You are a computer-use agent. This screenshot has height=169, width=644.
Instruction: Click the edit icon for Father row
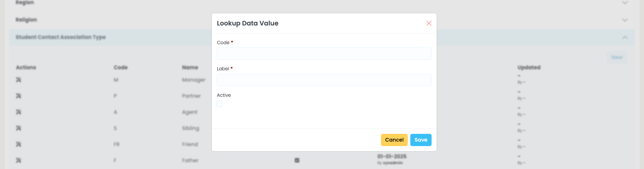[x=18, y=160]
